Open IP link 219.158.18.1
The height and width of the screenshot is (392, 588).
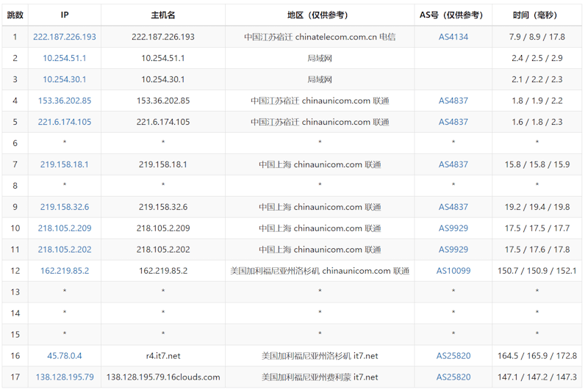click(x=65, y=164)
